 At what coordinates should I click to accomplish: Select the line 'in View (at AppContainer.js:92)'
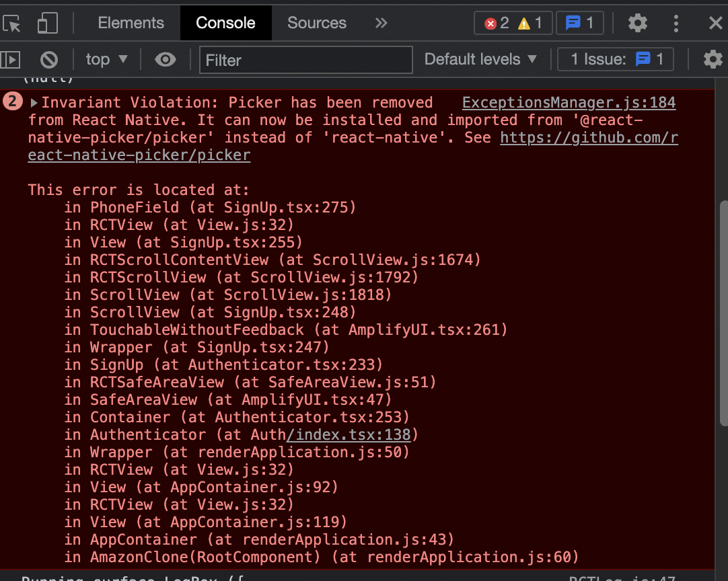[201, 488]
